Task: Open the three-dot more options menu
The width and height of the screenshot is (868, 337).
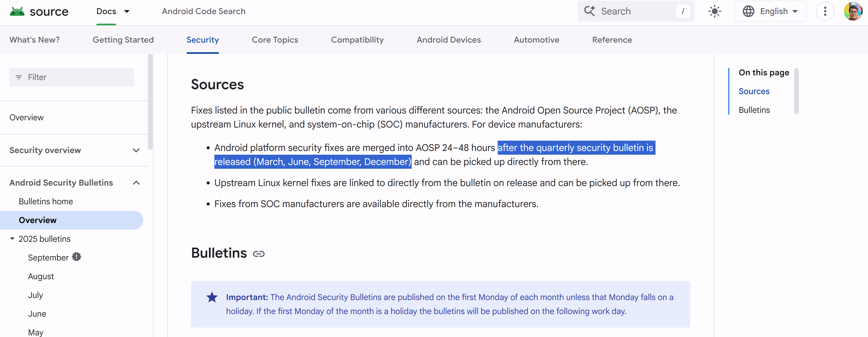Action: [825, 11]
